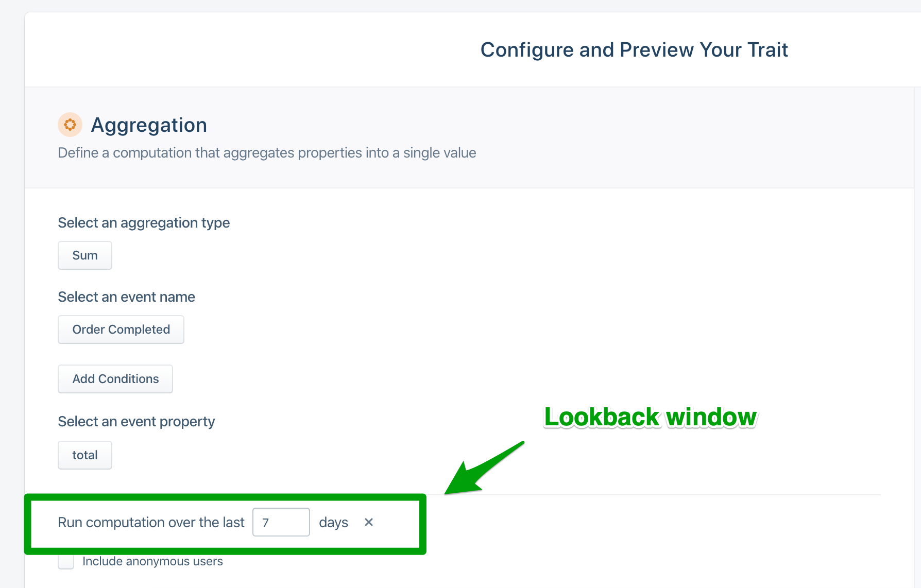Click the days value input field
Screen dimensions: 921x588
[x=281, y=522]
